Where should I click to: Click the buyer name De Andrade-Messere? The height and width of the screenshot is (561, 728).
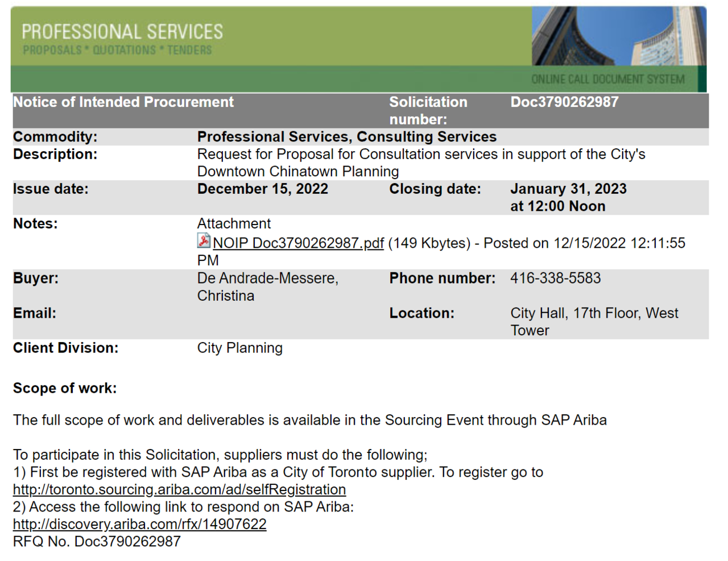pos(267,279)
